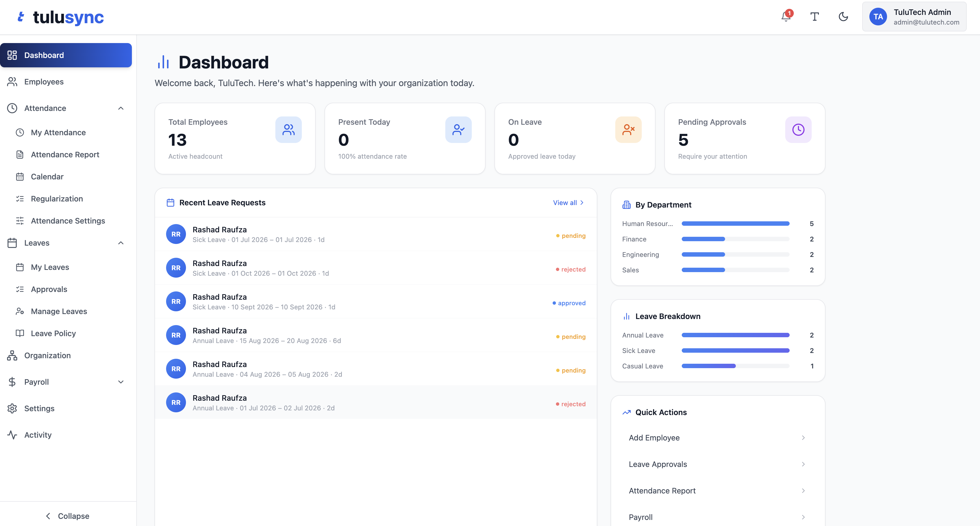The image size is (980, 526).
Task: Open the Leave Approvals quick action
Action: (x=718, y=464)
